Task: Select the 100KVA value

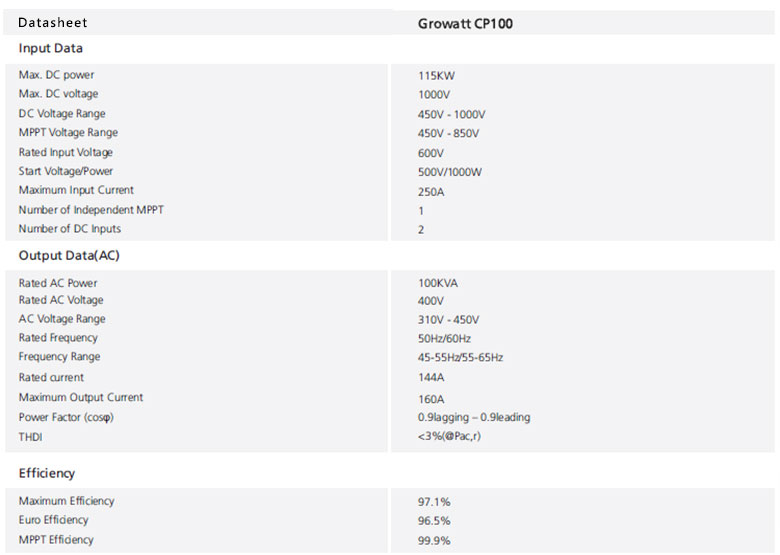Action: (438, 284)
